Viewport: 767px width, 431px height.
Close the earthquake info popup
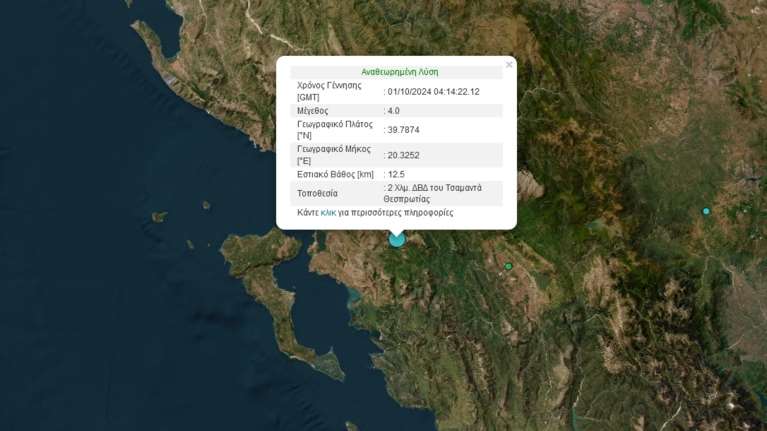coord(509,65)
